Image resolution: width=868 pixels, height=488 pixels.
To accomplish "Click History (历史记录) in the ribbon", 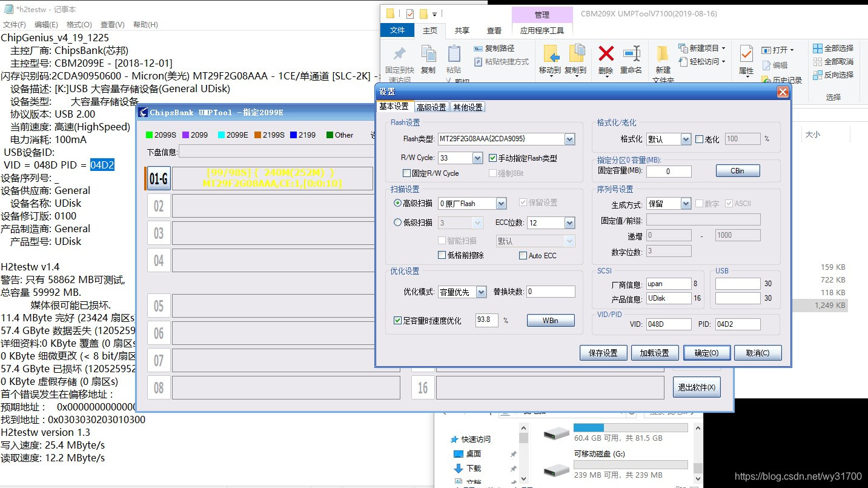I will coord(781,80).
